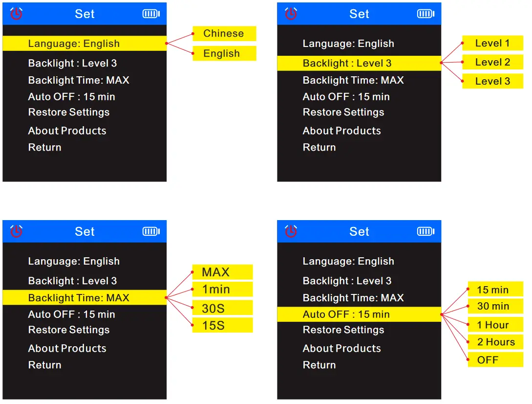Click Auto OFF : 15 min in Backlight Time-highlighted screen

click(x=72, y=314)
